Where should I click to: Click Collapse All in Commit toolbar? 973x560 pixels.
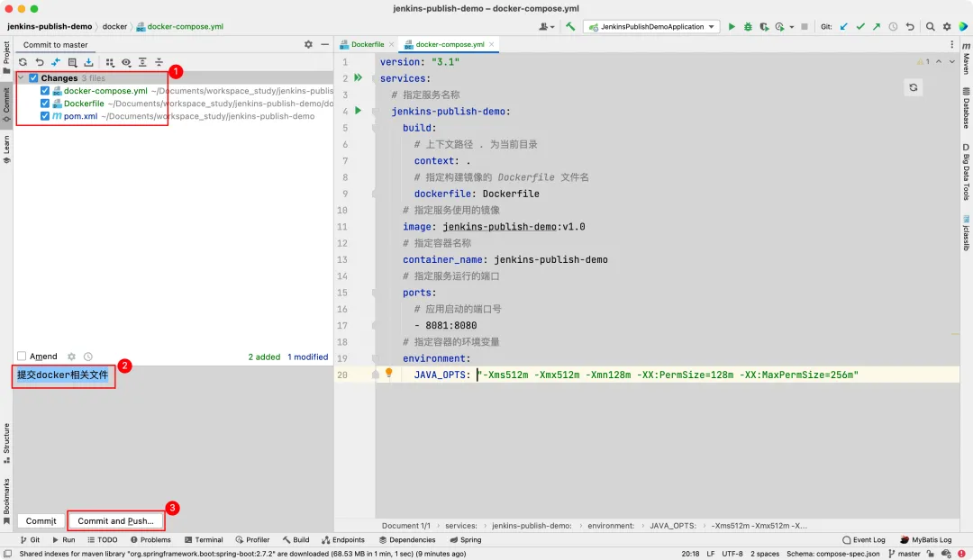(x=159, y=62)
